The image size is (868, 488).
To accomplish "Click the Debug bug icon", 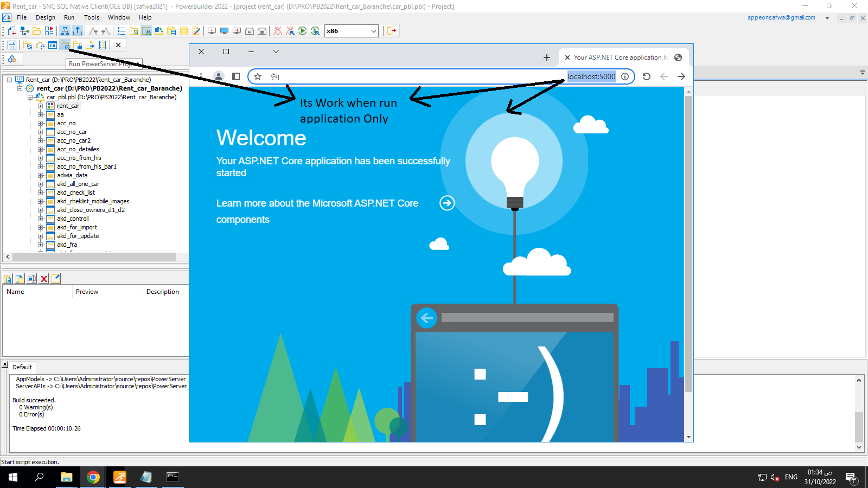I will [278, 31].
